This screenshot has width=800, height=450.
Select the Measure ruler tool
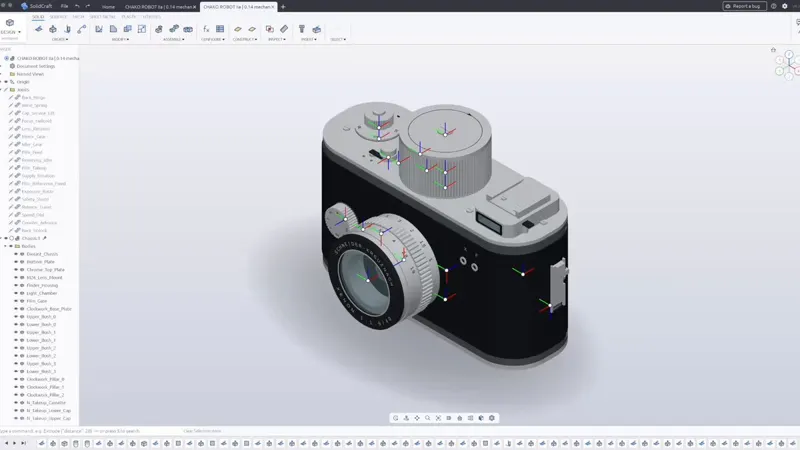[284, 29]
